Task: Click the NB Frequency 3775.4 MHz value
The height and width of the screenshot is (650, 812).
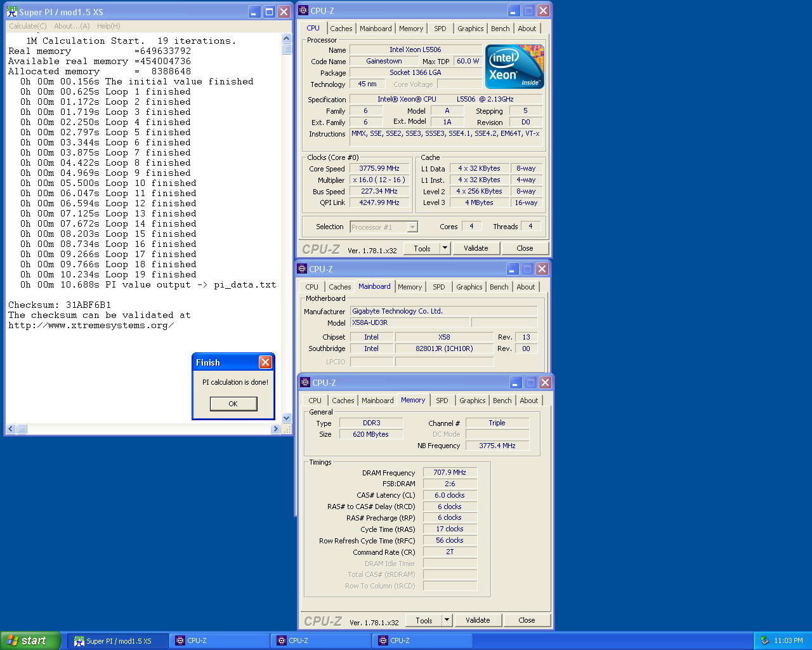Action: pyautogui.click(x=497, y=446)
